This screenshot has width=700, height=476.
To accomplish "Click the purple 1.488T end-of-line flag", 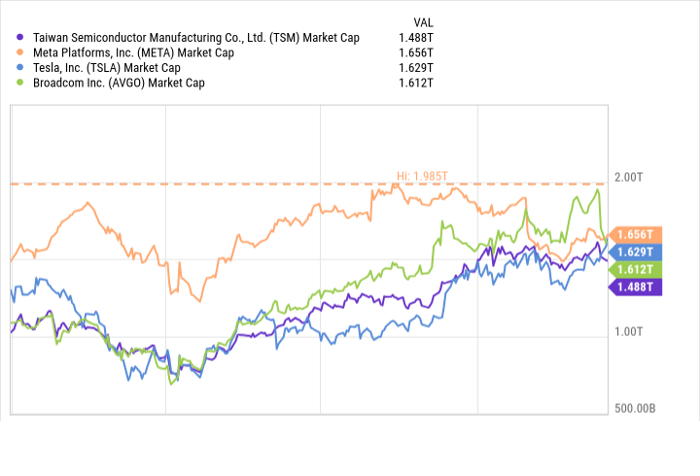I will pyautogui.click(x=638, y=287).
